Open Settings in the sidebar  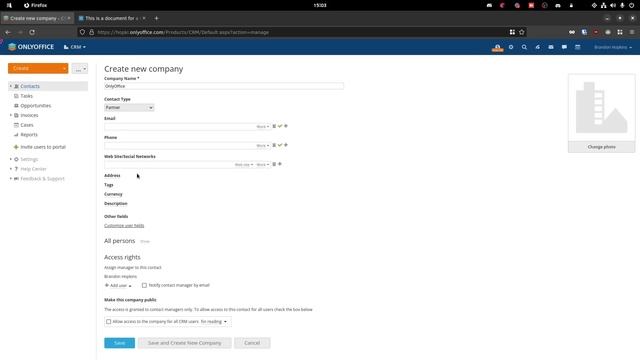pos(29,159)
